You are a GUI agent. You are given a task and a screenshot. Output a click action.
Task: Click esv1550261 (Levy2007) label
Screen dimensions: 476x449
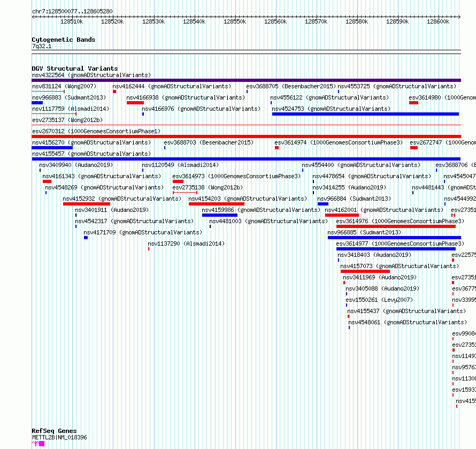[x=379, y=300]
